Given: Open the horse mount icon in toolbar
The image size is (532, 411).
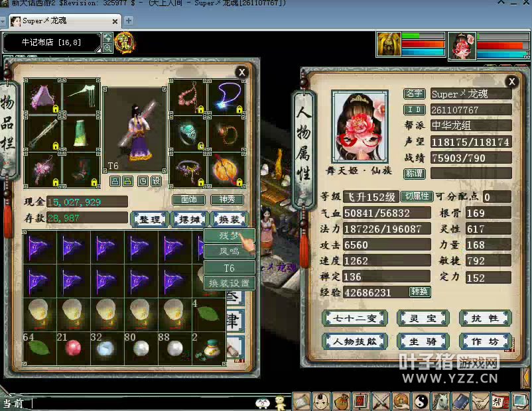Looking at the screenshot, I should (x=440, y=401).
